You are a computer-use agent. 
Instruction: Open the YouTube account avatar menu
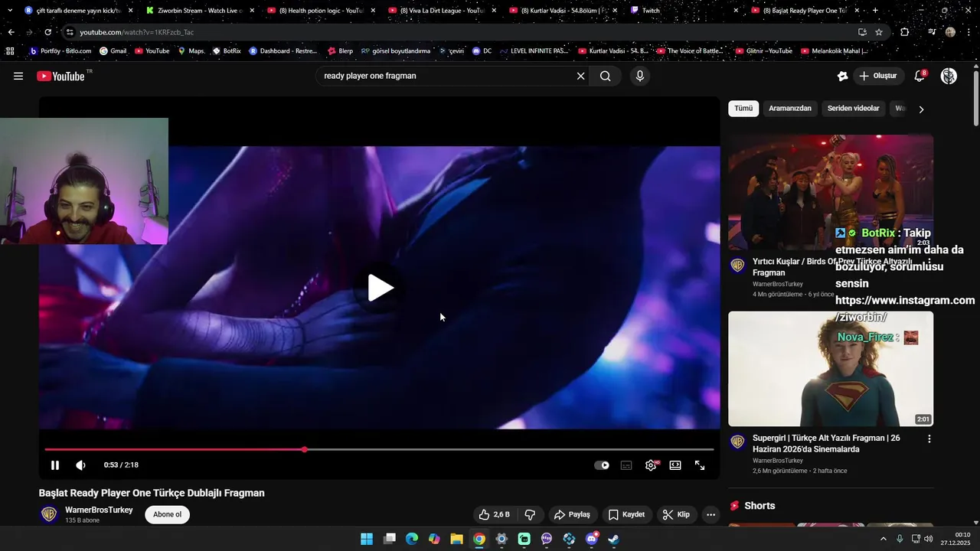[x=949, y=76]
